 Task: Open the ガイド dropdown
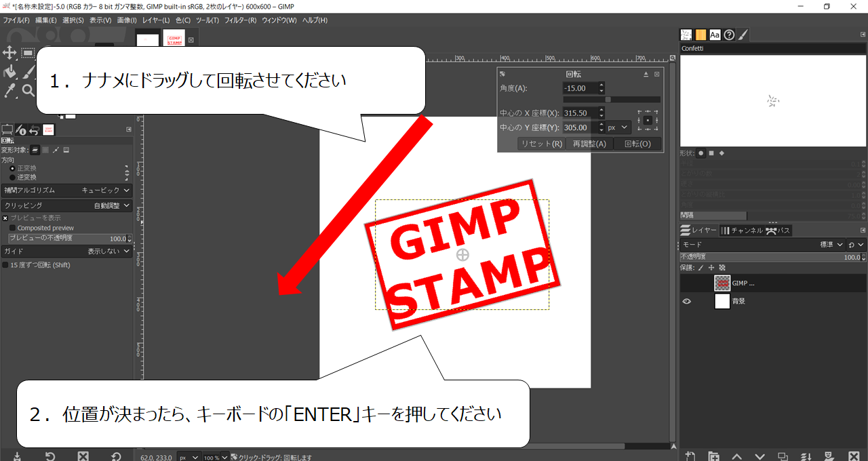pyautogui.click(x=66, y=251)
